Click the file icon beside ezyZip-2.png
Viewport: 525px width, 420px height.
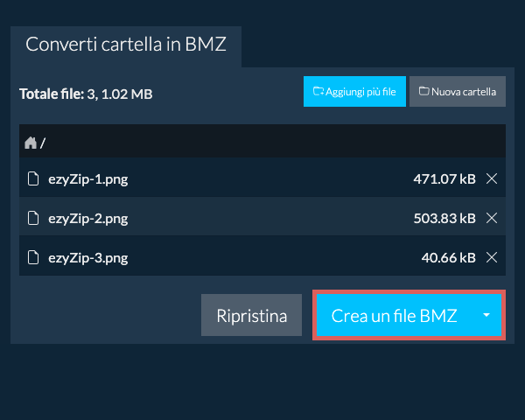coord(33,218)
